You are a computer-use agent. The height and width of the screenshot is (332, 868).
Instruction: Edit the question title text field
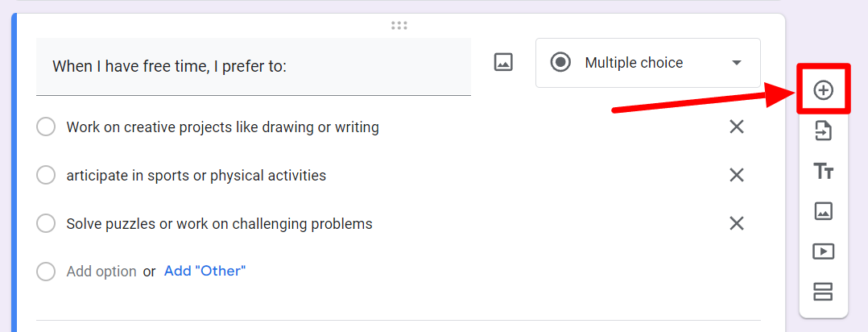pos(254,67)
